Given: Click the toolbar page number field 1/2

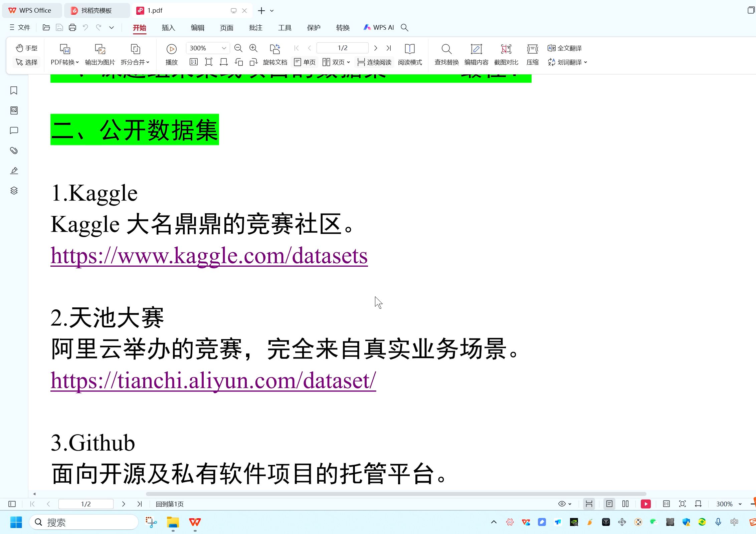Looking at the screenshot, I should (x=343, y=48).
